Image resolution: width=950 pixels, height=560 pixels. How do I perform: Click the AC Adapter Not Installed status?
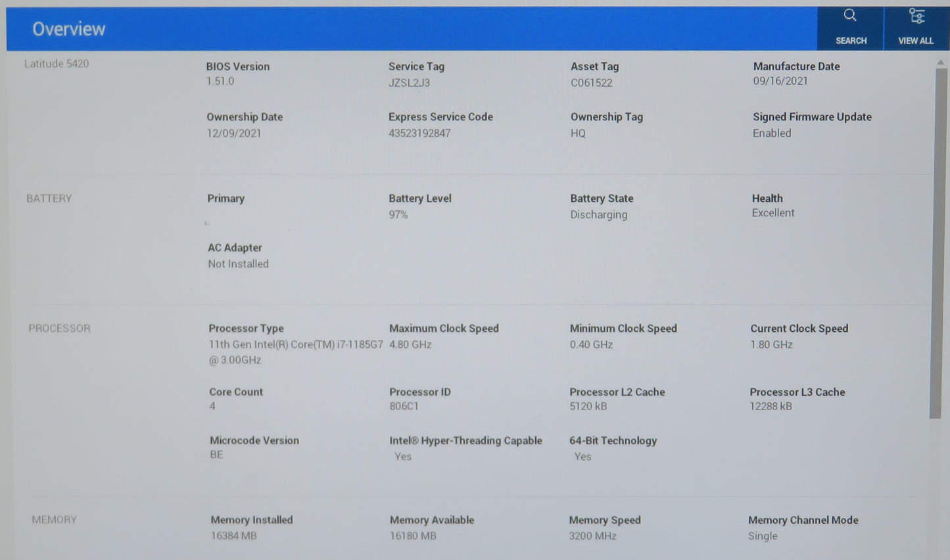[x=238, y=264]
